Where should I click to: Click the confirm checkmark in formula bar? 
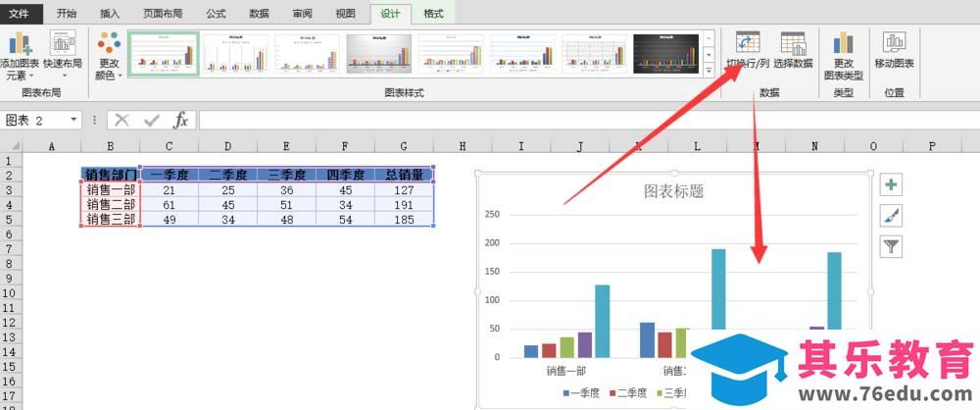click(151, 121)
